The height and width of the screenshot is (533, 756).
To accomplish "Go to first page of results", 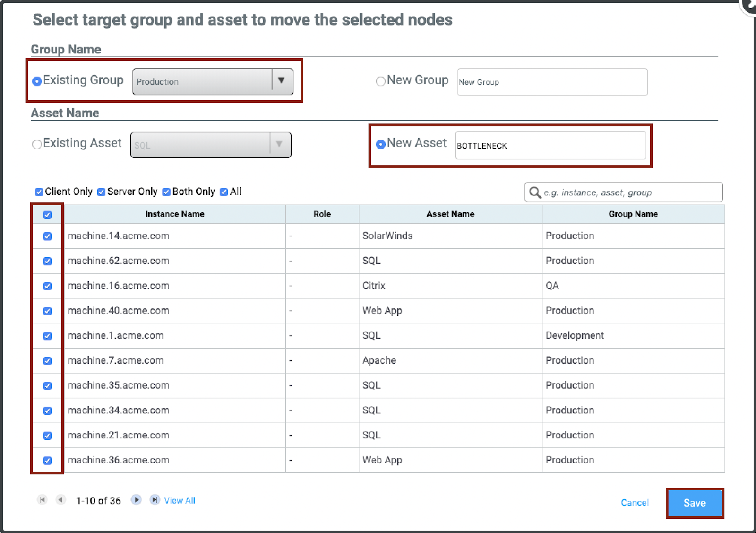I will 42,500.
